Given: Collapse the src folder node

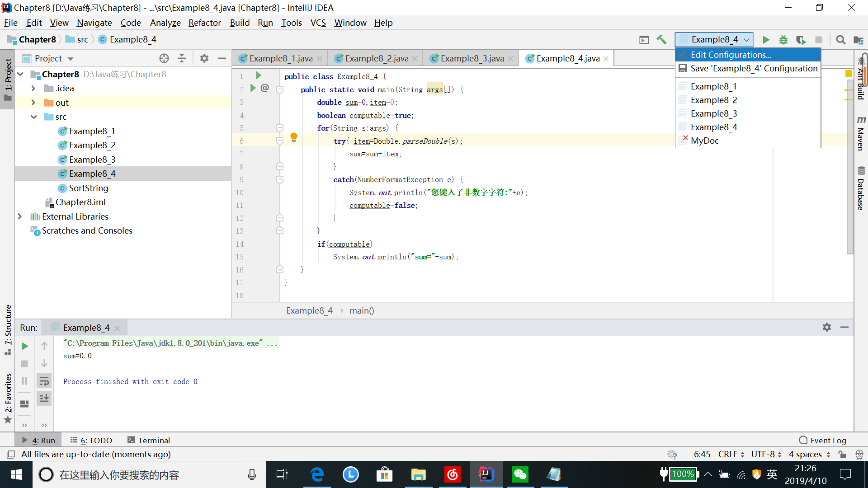Looking at the screenshot, I should pyautogui.click(x=33, y=117).
